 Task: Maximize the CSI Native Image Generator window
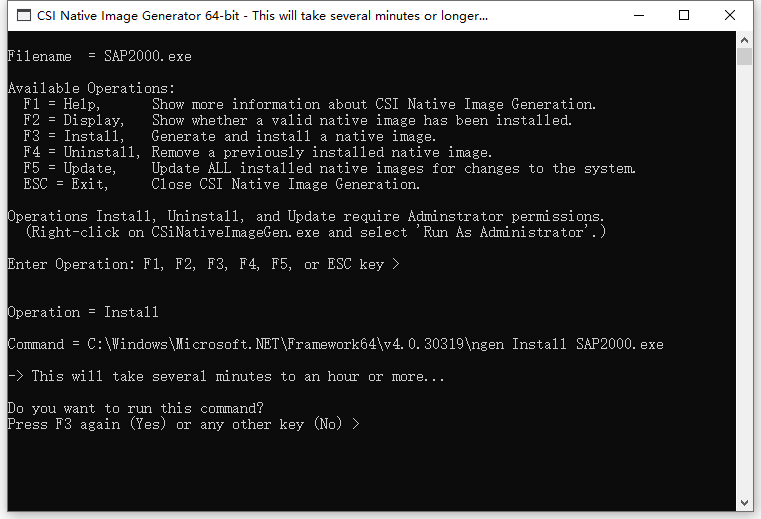click(x=684, y=16)
